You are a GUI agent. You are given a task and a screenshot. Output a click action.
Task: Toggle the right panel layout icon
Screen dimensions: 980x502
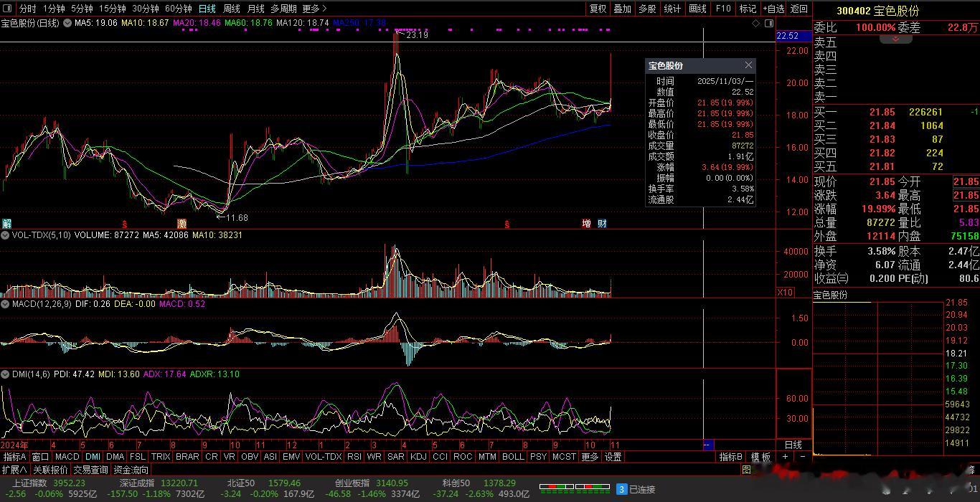[768, 24]
